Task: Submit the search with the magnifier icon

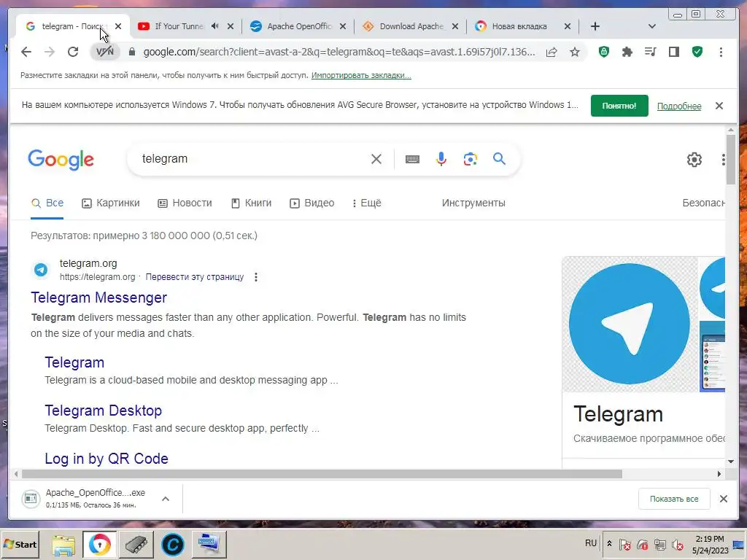Action: pos(499,158)
